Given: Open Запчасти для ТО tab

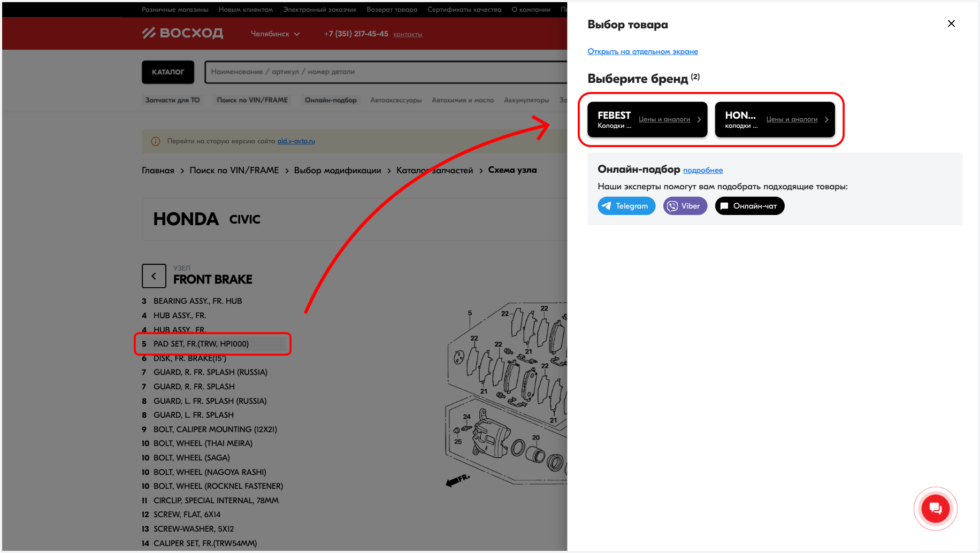Looking at the screenshot, I should pos(172,100).
